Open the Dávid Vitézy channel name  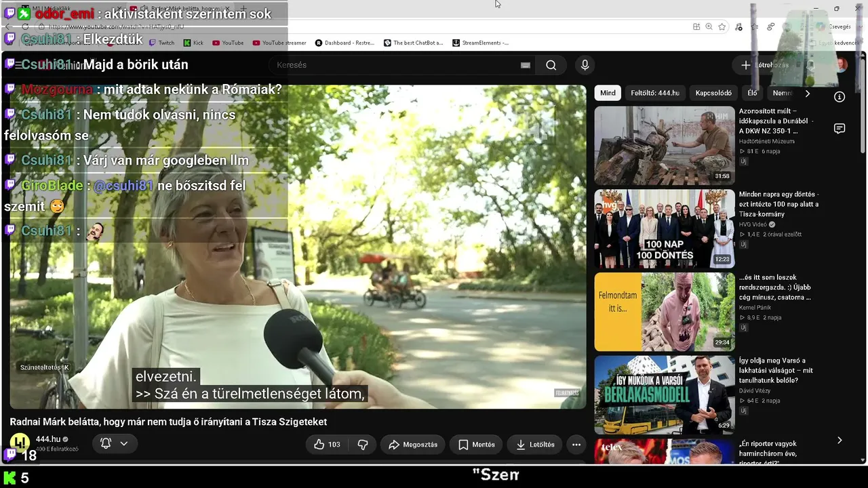(756, 390)
